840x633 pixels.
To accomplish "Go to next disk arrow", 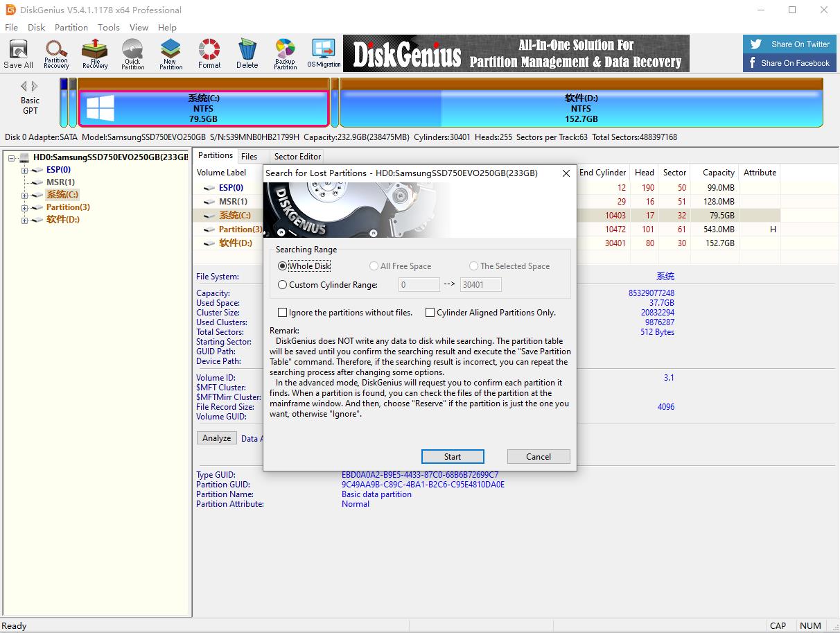I will click(x=35, y=86).
